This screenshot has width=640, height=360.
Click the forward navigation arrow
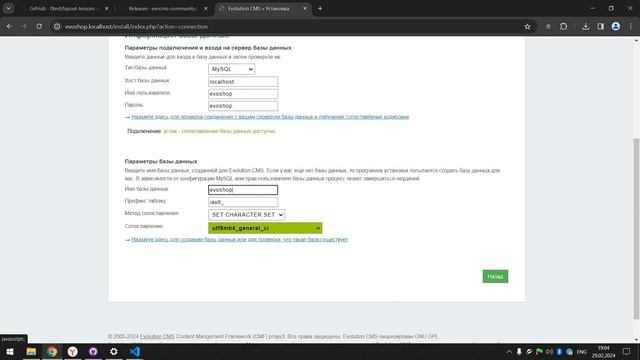(24, 27)
